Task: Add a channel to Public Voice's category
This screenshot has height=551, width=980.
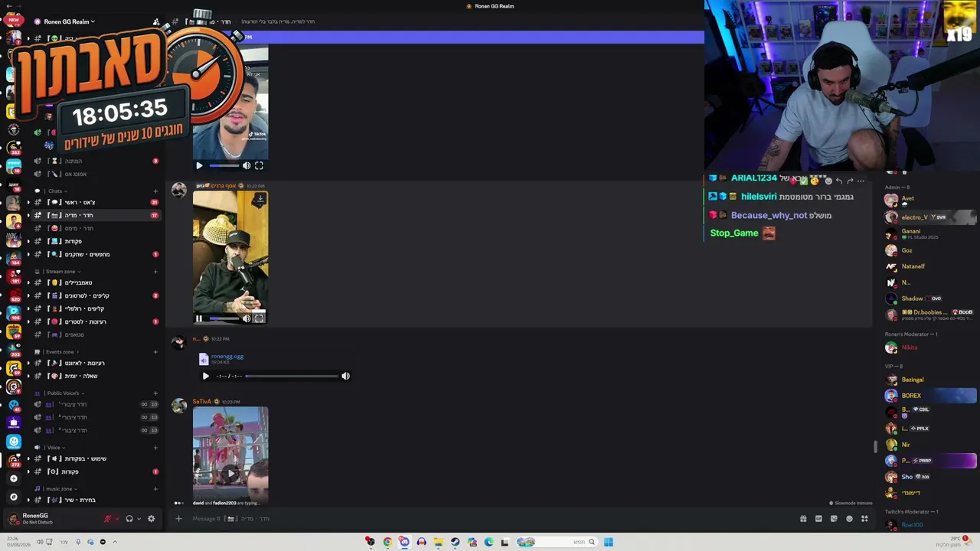Action: (155, 393)
